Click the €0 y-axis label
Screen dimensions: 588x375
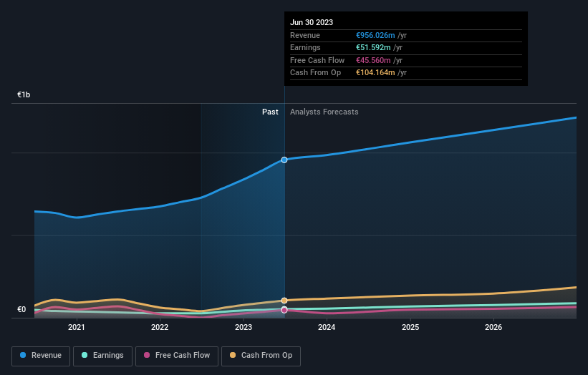(x=21, y=309)
